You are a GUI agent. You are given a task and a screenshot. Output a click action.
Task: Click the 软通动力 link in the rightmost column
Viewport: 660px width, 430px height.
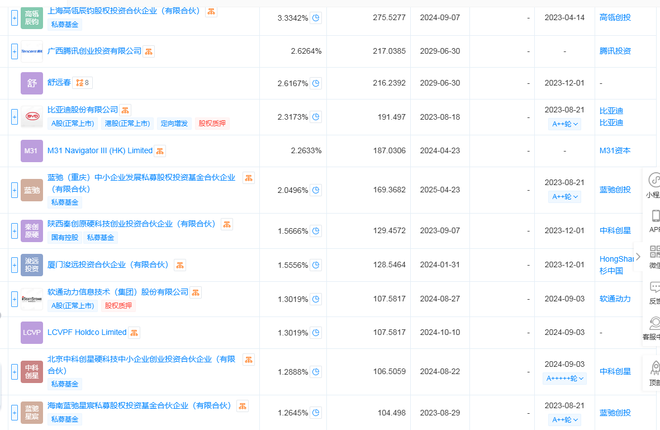click(x=615, y=298)
